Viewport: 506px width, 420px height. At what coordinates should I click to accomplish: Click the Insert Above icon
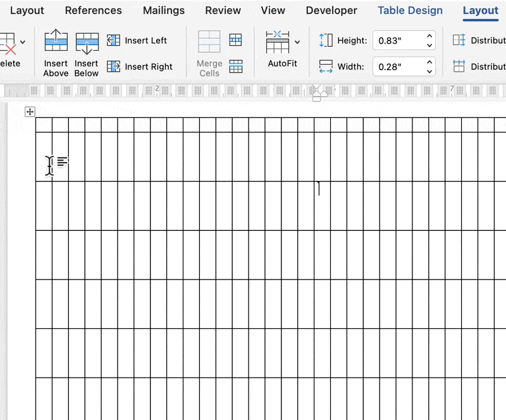pos(56,40)
